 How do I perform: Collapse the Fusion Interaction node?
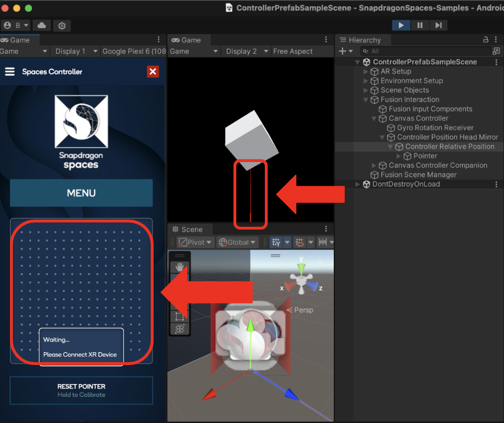tap(366, 100)
